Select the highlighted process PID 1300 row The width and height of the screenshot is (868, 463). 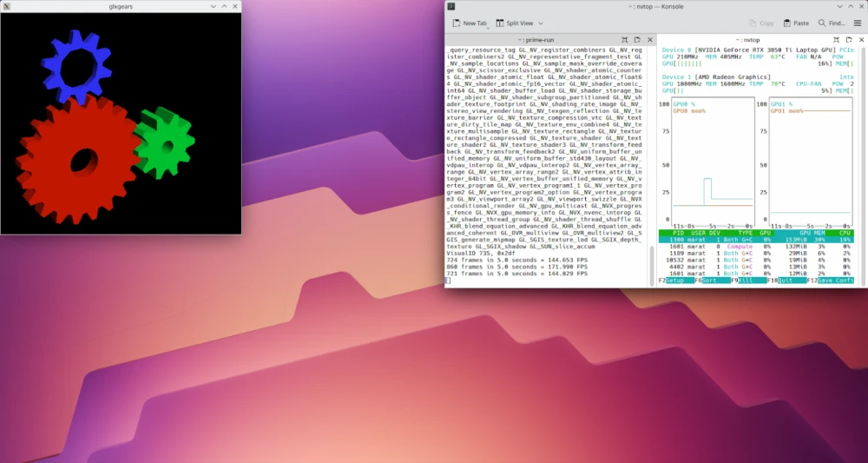point(755,240)
